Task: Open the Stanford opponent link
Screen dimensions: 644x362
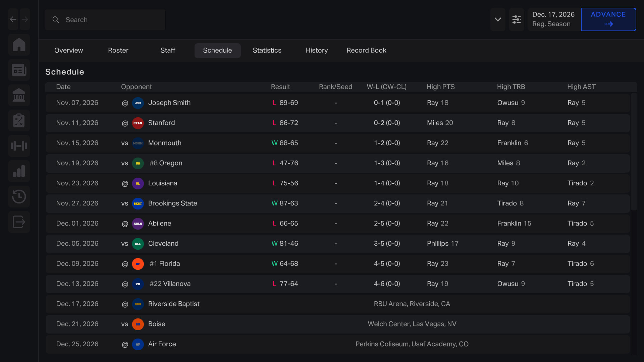Action: [161, 123]
